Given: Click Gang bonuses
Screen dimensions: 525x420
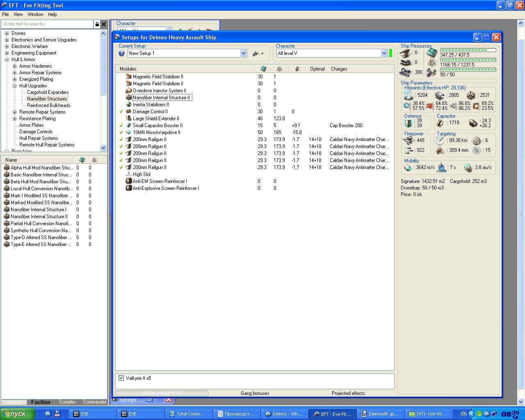Looking at the screenshot, I should 255,393.
